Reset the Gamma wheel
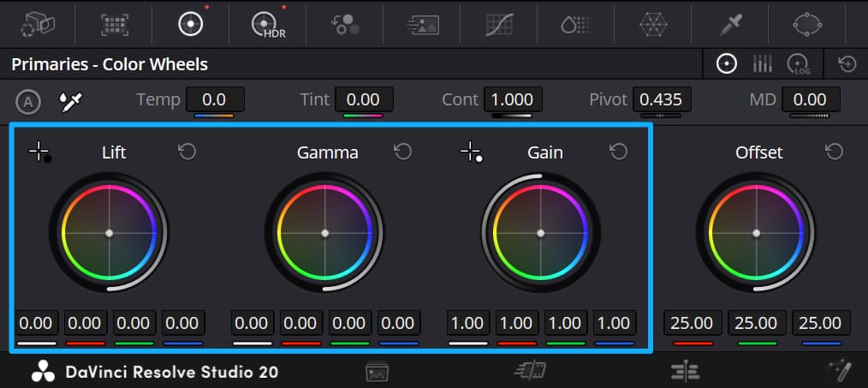868x388 pixels. pos(403,152)
